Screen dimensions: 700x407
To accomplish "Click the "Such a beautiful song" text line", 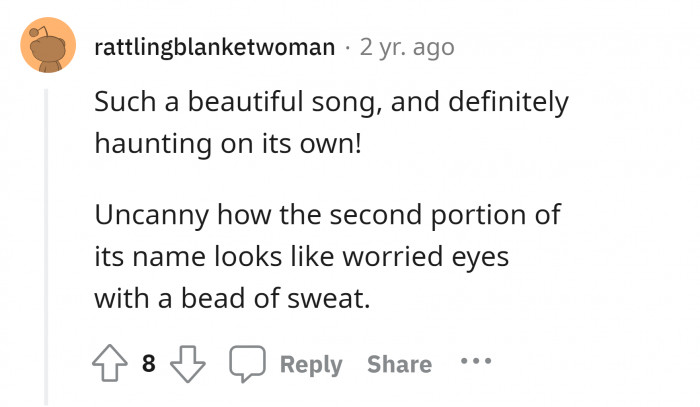I will tap(331, 102).
